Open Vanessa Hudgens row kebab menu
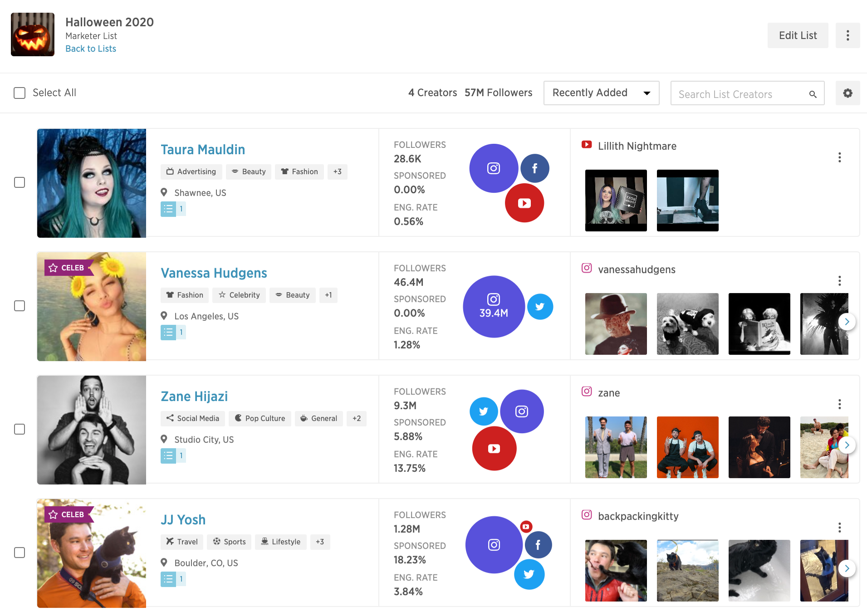The height and width of the screenshot is (616, 867). pos(840,281)
